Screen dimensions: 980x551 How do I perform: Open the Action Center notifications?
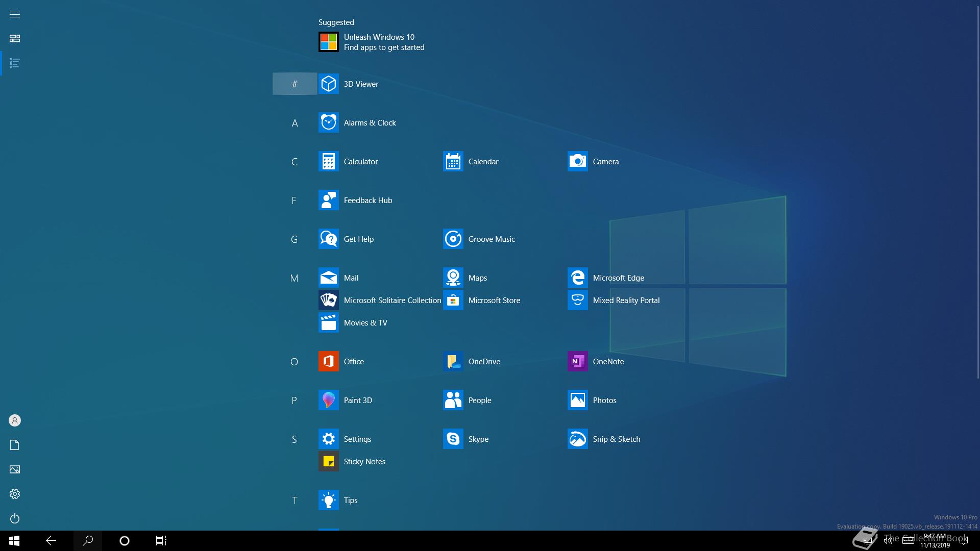[964, 541]
